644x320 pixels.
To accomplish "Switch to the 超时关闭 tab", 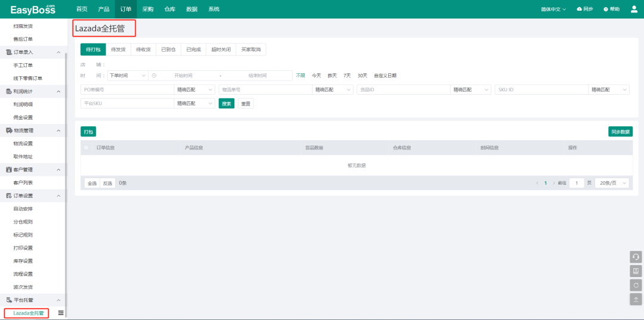I will (x=221, y=49).
